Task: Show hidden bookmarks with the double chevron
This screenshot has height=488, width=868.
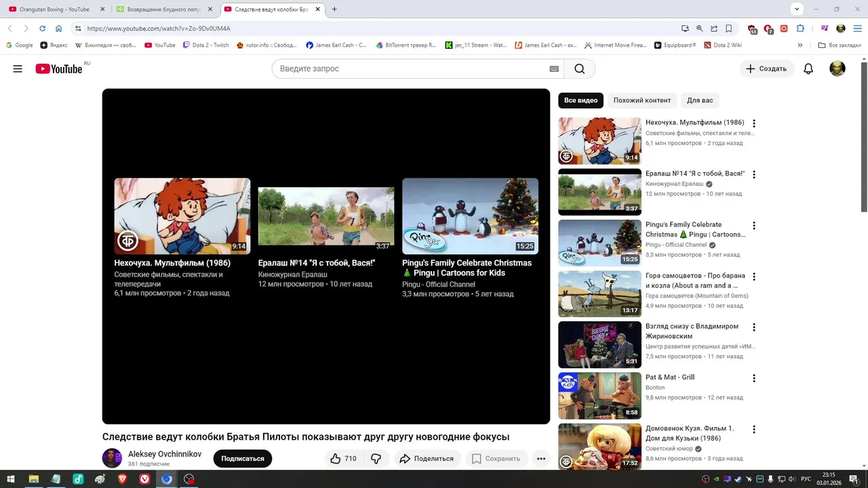Action: point(800,45)
